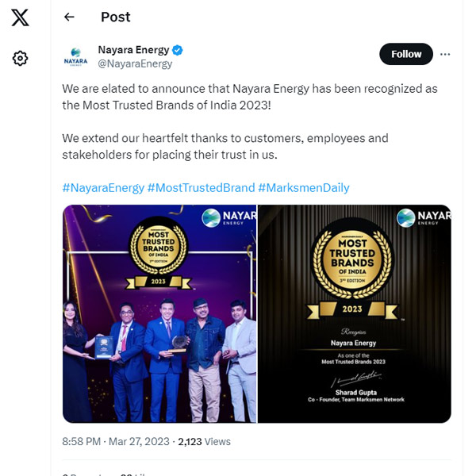Click the blue verified badge
Viewport: 476px width, 476px height.
click(x=178, y=50)
